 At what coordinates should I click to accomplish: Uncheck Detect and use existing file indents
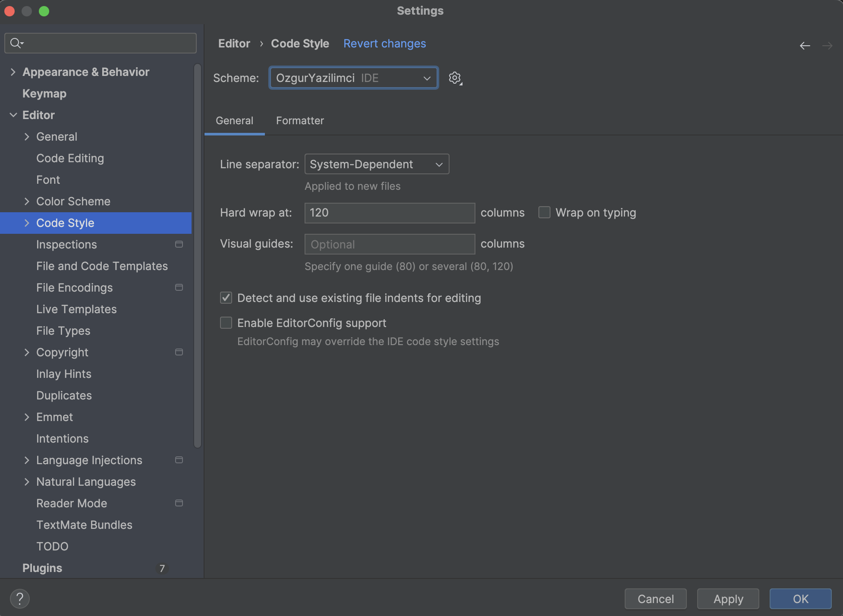226,298
